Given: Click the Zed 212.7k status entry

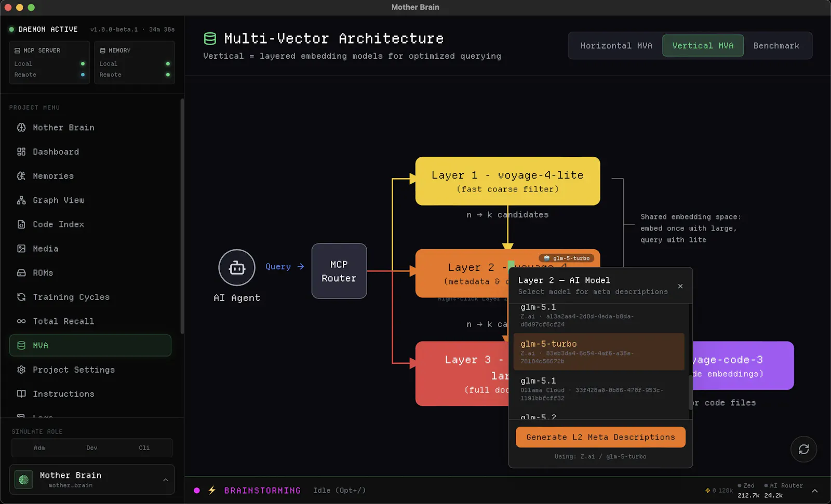Looking at the screenshot, I should tap(748, 491).
